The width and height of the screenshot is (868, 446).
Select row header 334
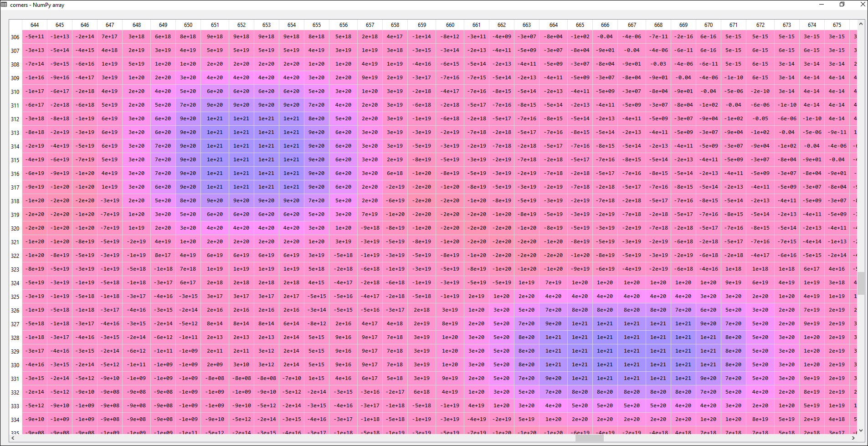pyautogui.click(x=15, y=420)
